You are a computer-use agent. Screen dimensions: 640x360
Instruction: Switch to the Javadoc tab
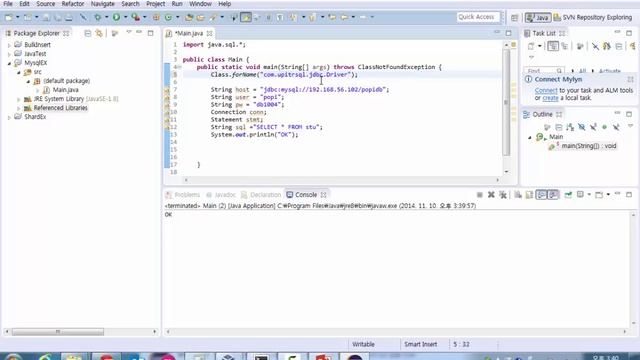[x=221, y=195]
